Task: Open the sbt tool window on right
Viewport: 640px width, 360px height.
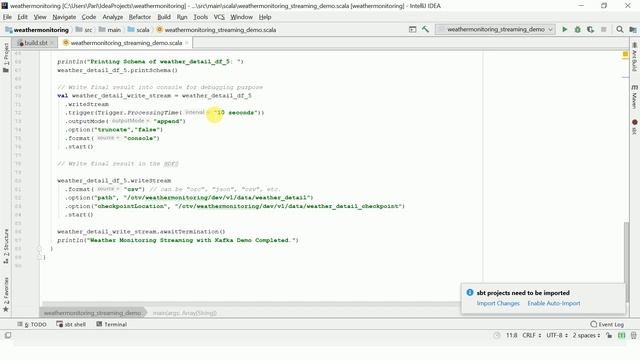Action: 634,127
